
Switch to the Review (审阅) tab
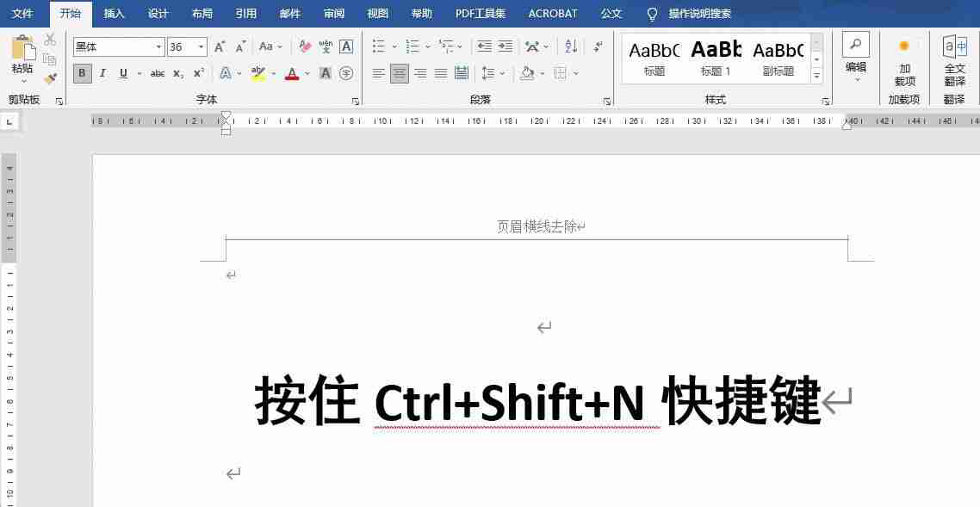pos(334,14)
